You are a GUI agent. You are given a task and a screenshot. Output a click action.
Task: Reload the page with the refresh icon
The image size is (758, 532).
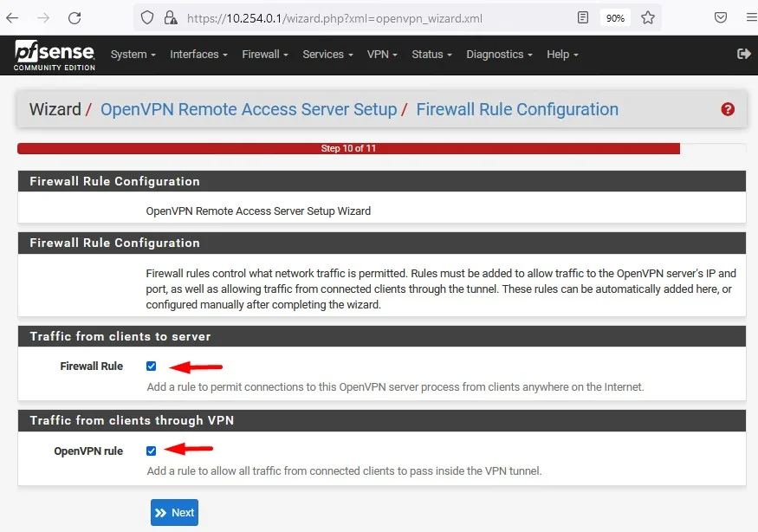[x=75, y=18]
